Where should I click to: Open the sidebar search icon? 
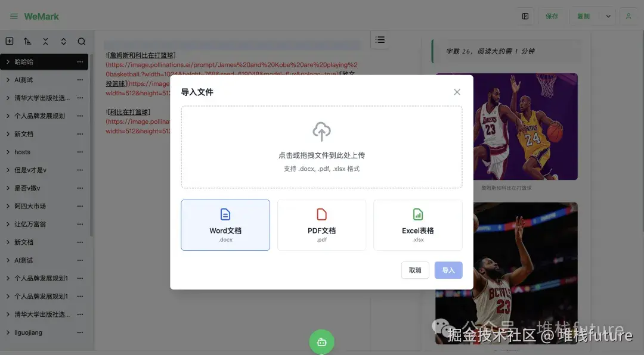[x=81, y=41]
